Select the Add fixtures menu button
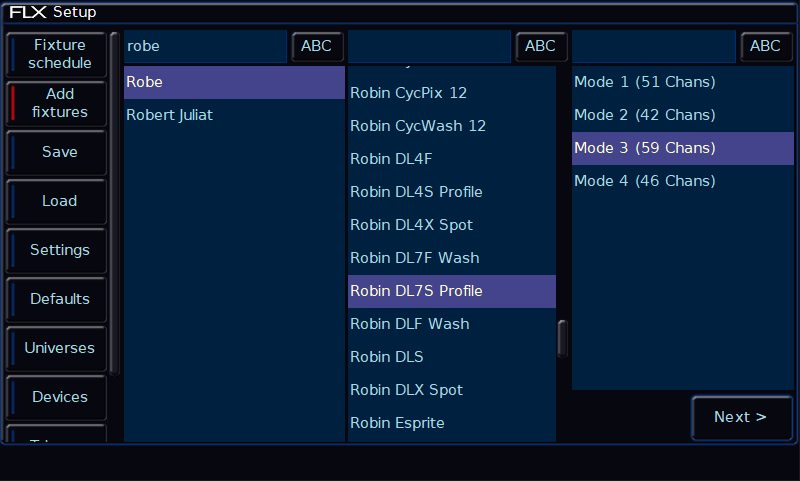Image resolution: width=800 pixels, height=481 pixels. point(57,103)
